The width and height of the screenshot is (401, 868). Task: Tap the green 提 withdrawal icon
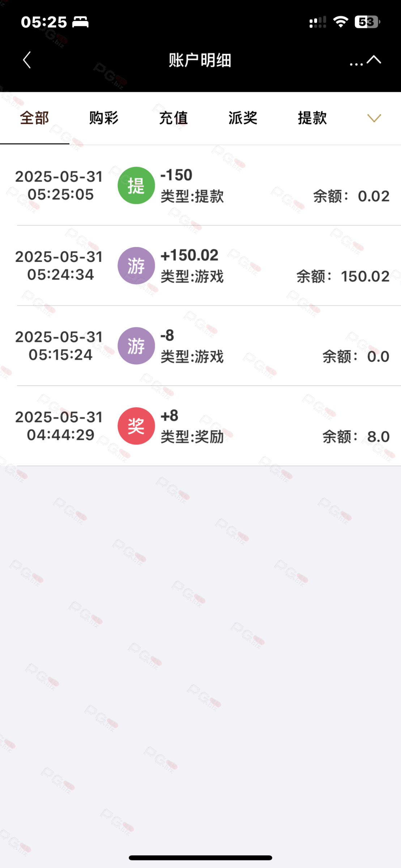pos(136,186)
